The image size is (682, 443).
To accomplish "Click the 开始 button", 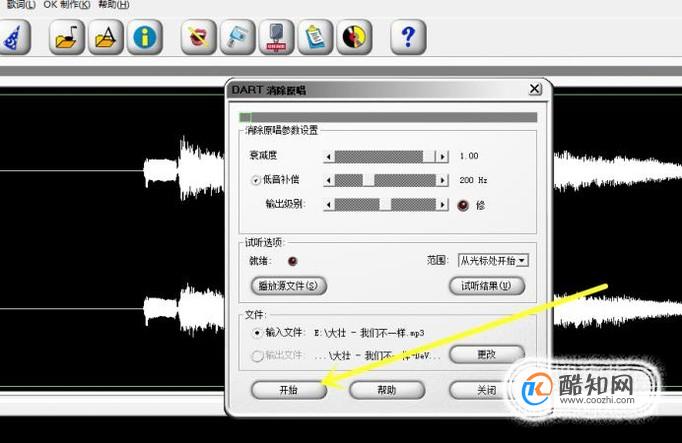I will pos(289,390).
